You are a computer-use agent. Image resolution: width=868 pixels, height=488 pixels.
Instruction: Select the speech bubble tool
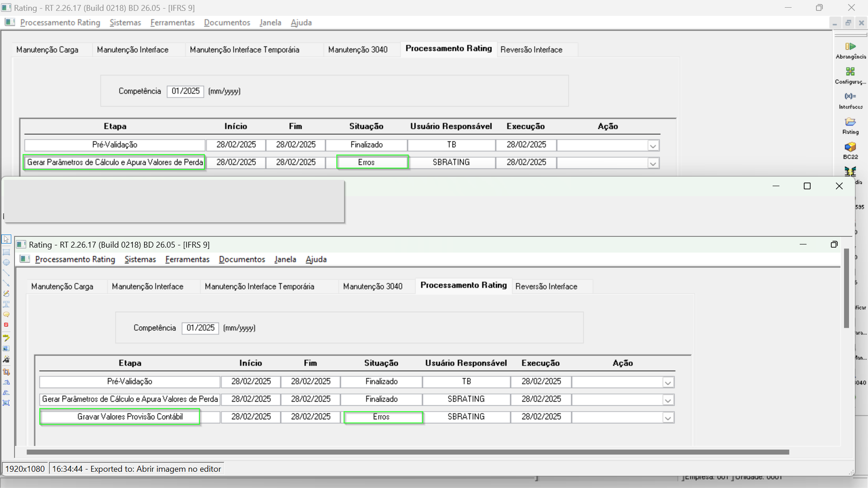point(6,314)
